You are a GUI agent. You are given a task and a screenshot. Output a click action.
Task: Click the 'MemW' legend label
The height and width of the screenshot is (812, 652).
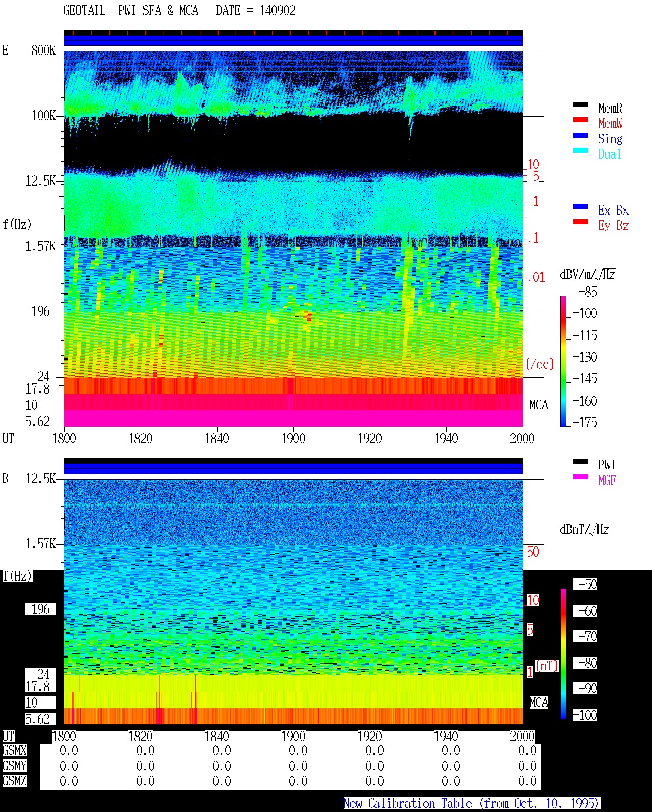(610, 123)
